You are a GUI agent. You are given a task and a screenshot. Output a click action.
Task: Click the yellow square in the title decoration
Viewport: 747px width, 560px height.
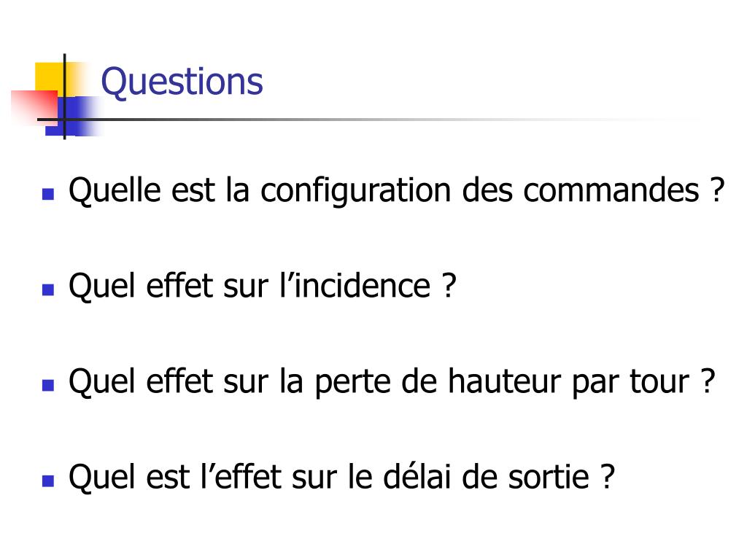(50, 77)
